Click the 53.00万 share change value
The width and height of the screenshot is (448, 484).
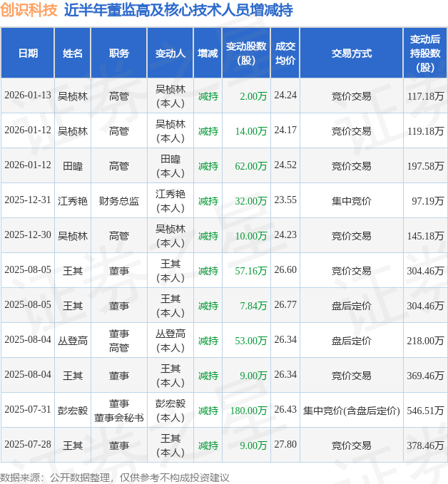click(x=251, y=341)
